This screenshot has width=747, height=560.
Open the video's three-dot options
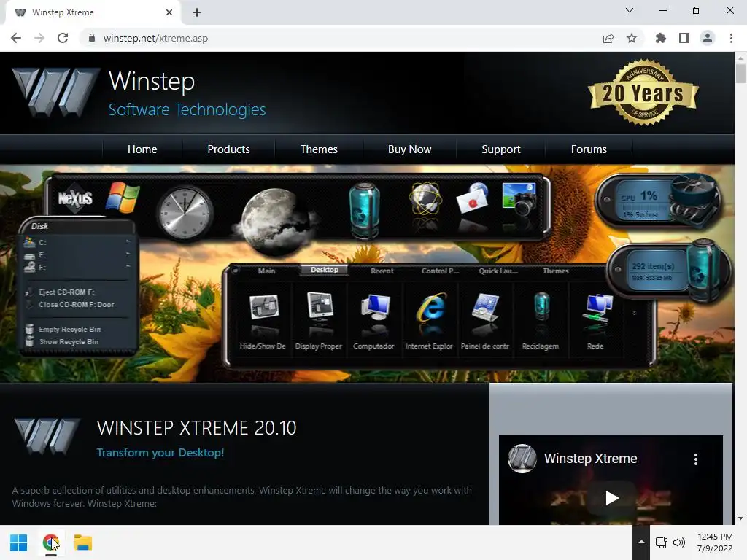pyautogui.click(x=696, y=459)
